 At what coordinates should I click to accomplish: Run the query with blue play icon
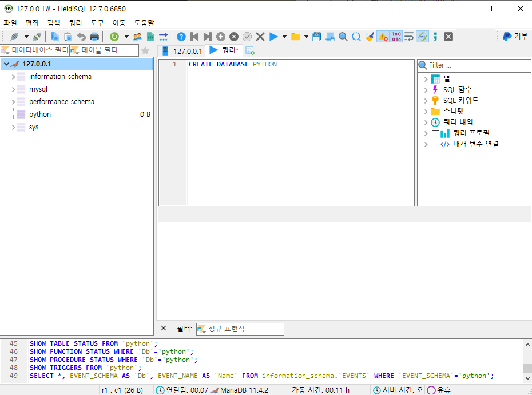click(x=273, y=36)
